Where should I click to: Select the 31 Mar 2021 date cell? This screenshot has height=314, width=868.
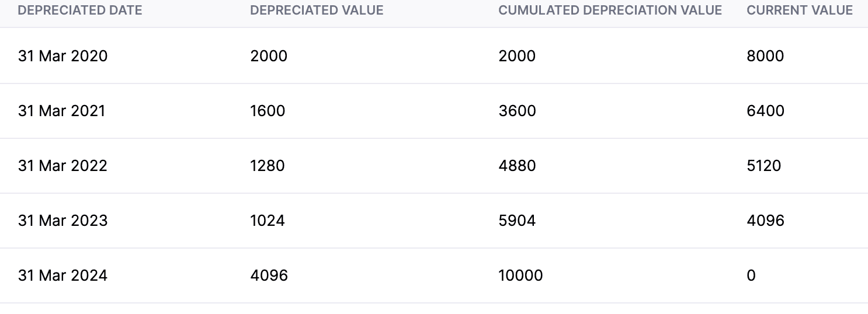[61, 111]
